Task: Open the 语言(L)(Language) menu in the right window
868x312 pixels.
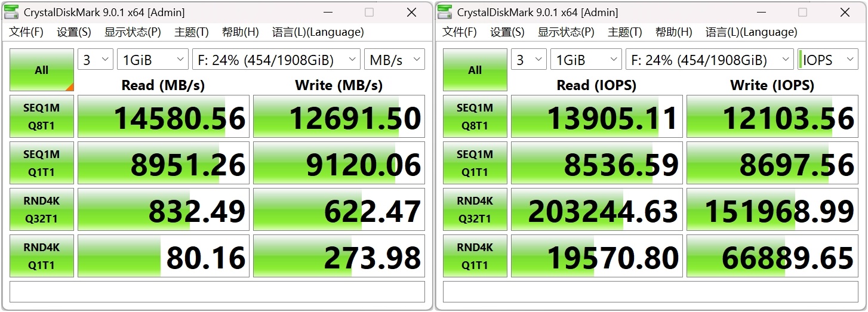Action: (751, 32)
